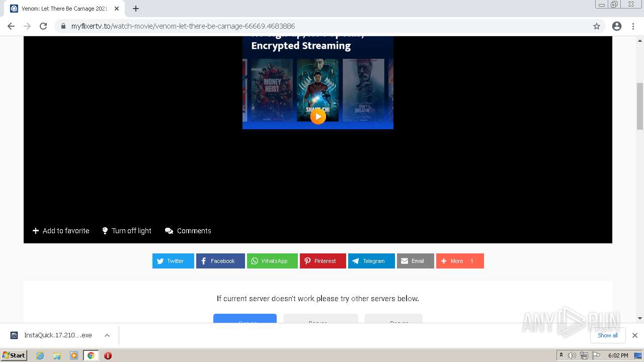Image resolution: width=644 pixels, height=362 pixels.
Task: Click the page vertical scrollbar thumb
Action: (x=640, y=106)
